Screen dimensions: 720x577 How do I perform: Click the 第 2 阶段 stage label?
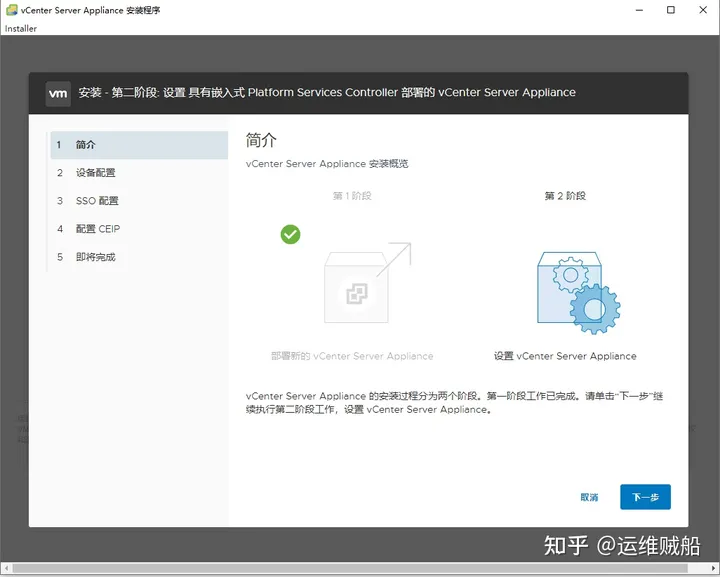565,196
